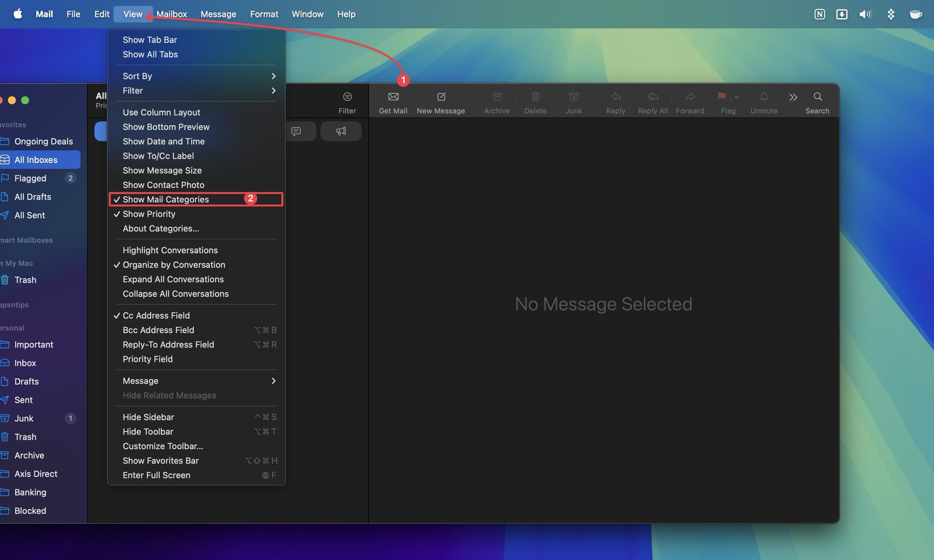Toggle Organize by Conversation

point(174,265)
